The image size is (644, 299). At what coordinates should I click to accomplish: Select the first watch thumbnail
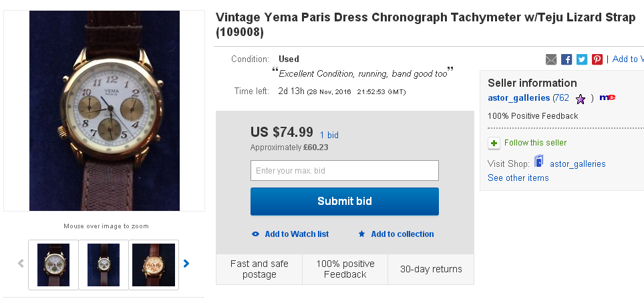(x=53, y=264)
